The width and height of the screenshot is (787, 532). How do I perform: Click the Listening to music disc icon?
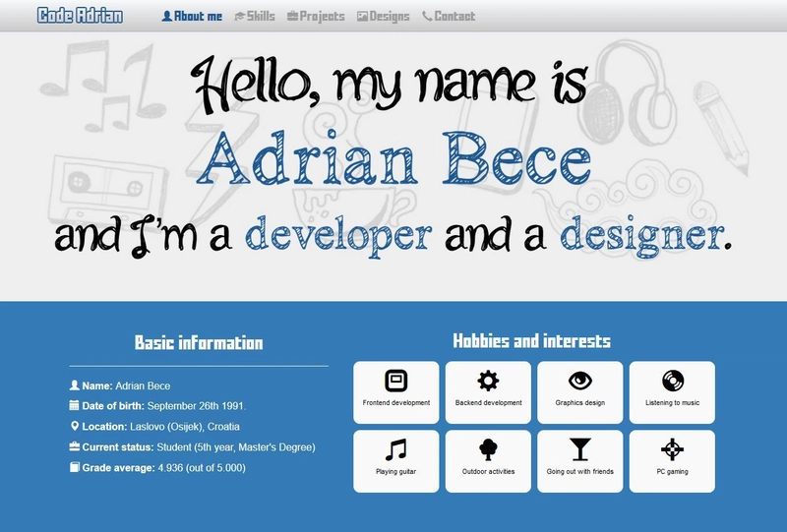pyautogui.click(x=672, y=381)
